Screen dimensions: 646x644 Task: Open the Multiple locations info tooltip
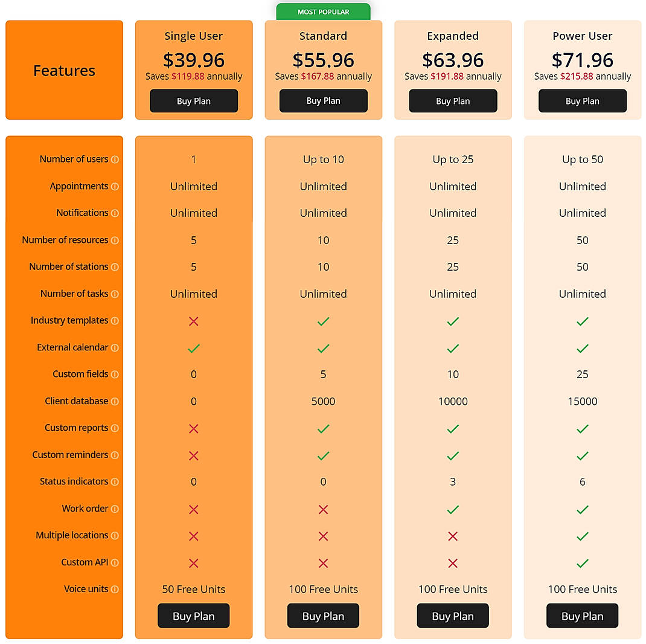(116, 535)
